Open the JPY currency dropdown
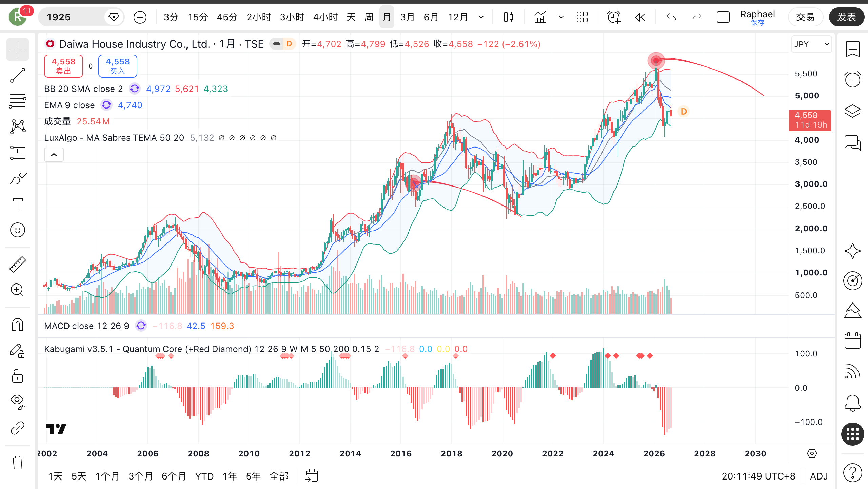The height and width of the screenshot is (489, 868). (x=811, y=44)
